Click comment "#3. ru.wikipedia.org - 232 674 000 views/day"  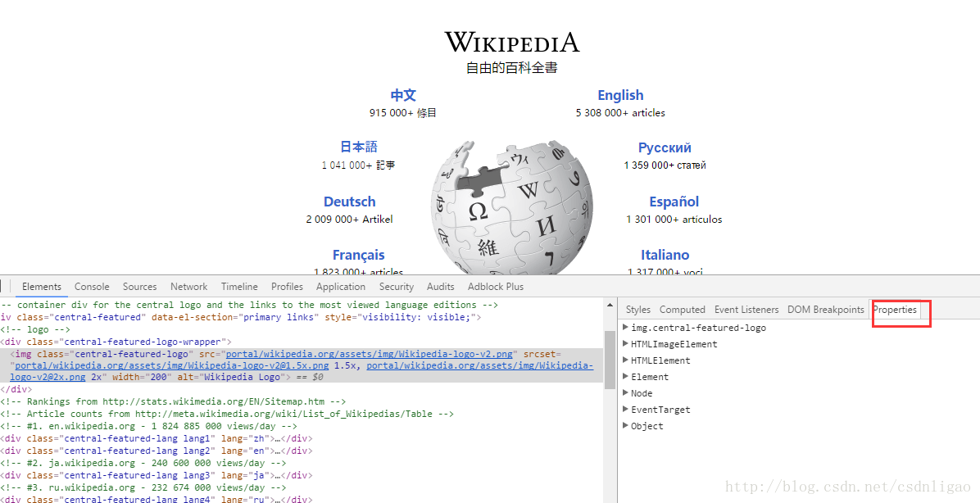pyautogui.click(x=143, y=487)
